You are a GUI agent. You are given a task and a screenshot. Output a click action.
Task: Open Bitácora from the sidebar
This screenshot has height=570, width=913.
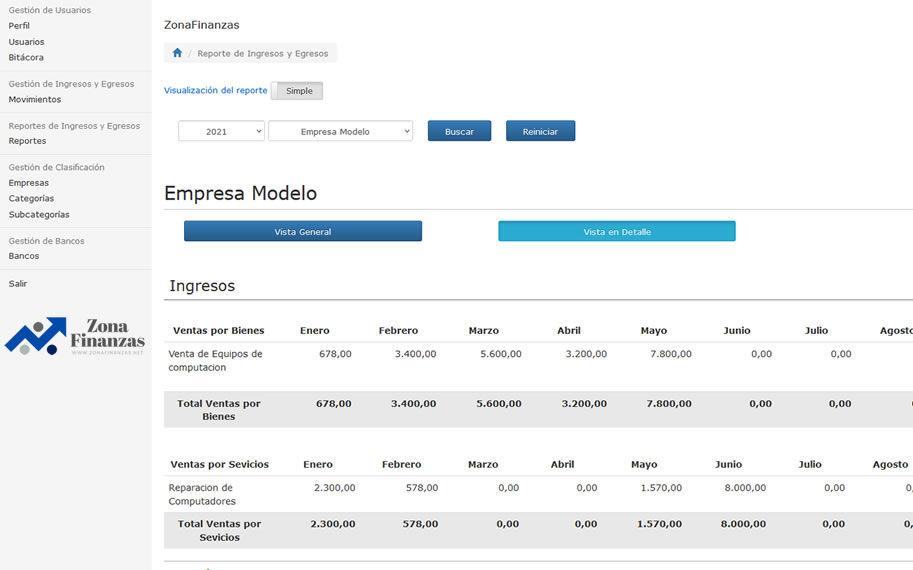(26, 58)
